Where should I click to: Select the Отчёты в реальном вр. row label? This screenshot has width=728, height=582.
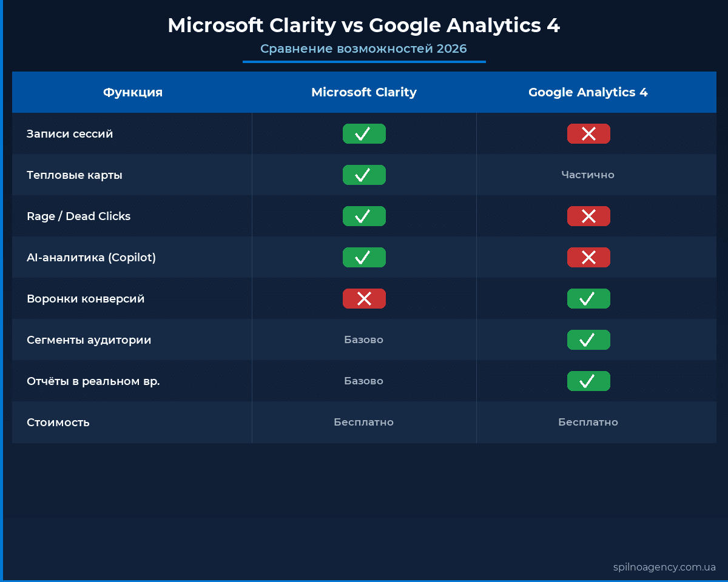[x=93, y=381]
